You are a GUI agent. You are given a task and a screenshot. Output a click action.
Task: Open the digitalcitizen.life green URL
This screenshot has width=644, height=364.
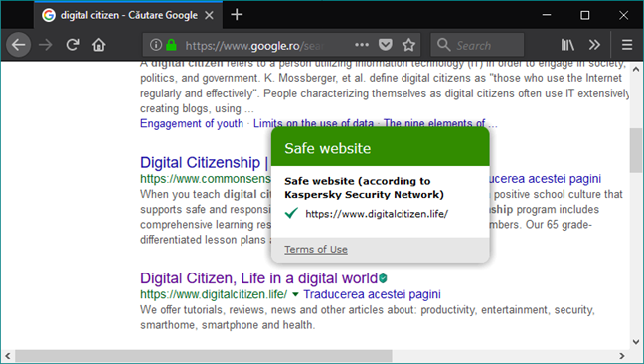[214, 294]
